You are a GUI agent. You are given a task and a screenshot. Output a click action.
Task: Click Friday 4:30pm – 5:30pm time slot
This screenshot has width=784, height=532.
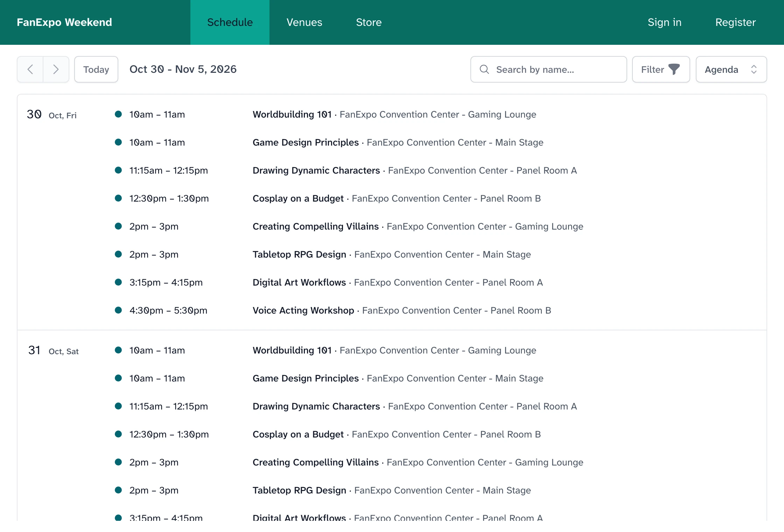coord(168,310)
